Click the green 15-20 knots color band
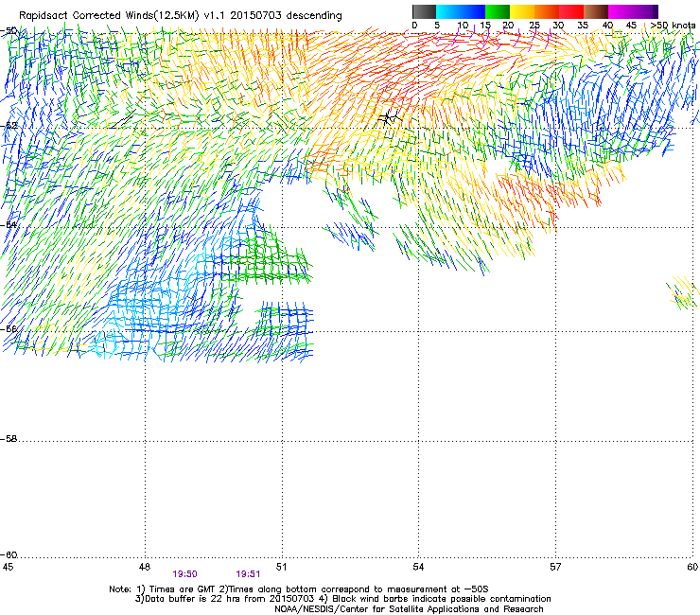 tap(498, 11)
